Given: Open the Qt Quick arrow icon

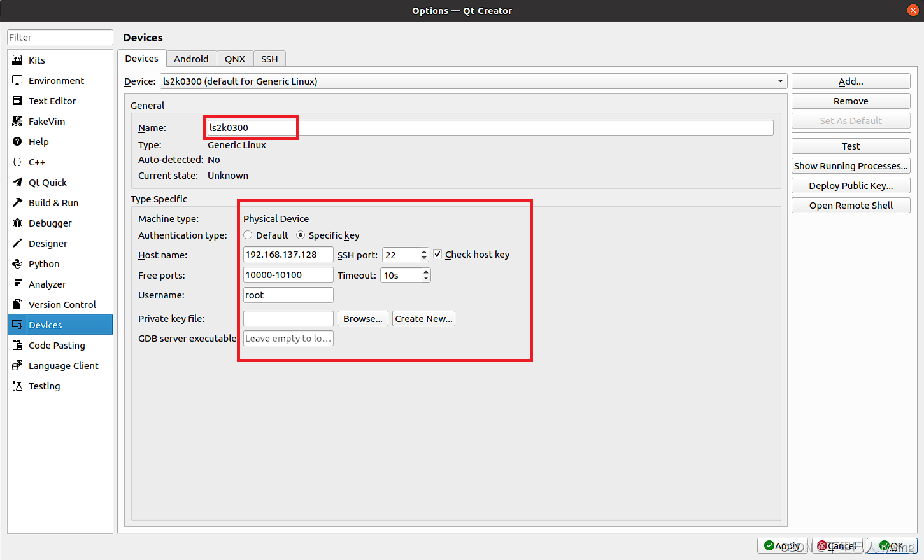Looking at the screenshot, I should [17, 182].
